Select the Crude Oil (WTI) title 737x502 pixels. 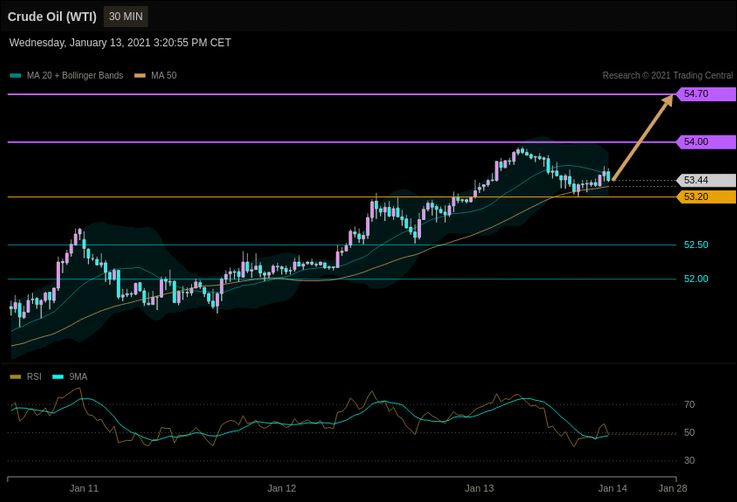(52, 17)
